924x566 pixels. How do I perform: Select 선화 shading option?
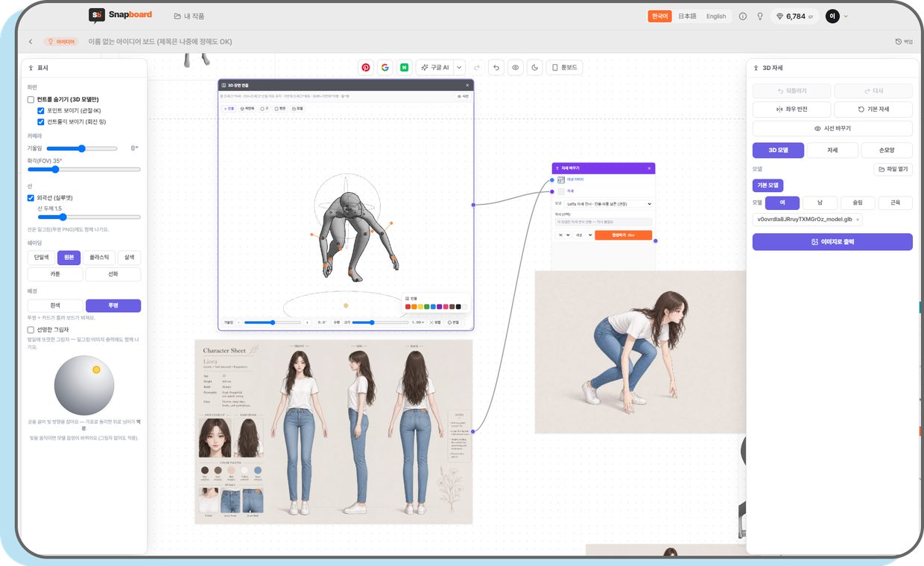pyautogui.click(x=113, y=274)
